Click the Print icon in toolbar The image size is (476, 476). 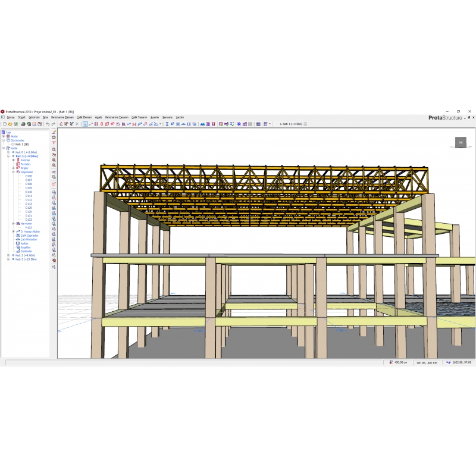click(23, 124)
